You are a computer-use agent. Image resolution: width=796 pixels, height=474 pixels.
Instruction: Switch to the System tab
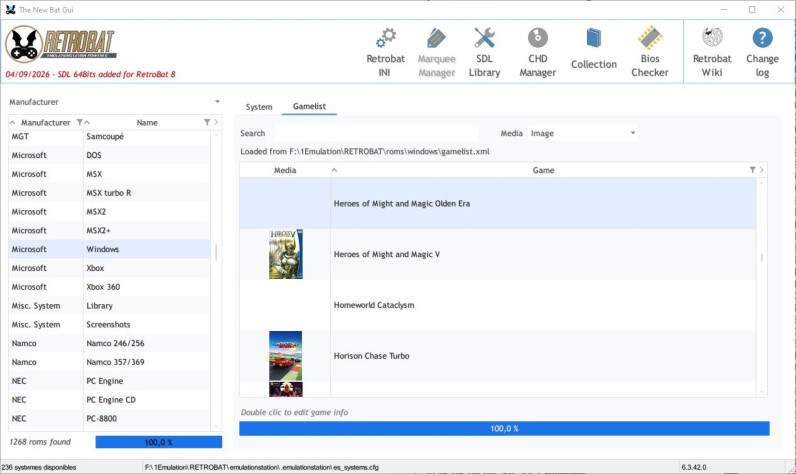coord(259,107)
